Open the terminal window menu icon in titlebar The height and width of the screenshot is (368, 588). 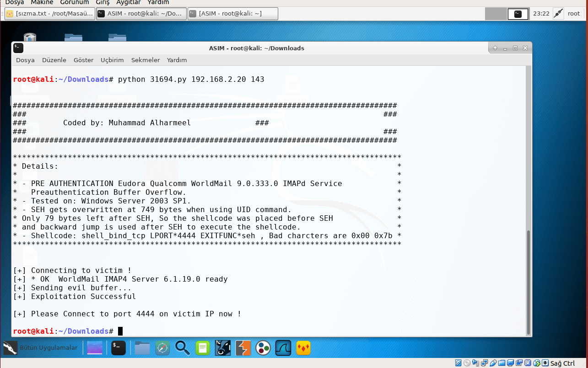click(x=18, y=48)
